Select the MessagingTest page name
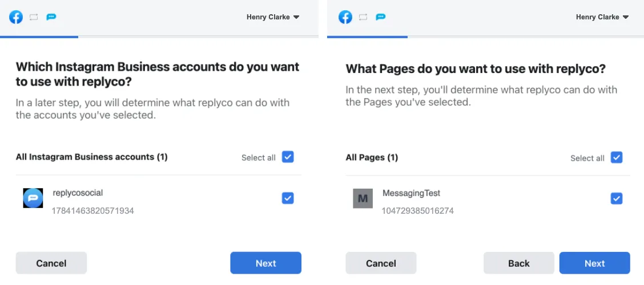The height and width of the screenshot is (285, 644). coord(411,193)
